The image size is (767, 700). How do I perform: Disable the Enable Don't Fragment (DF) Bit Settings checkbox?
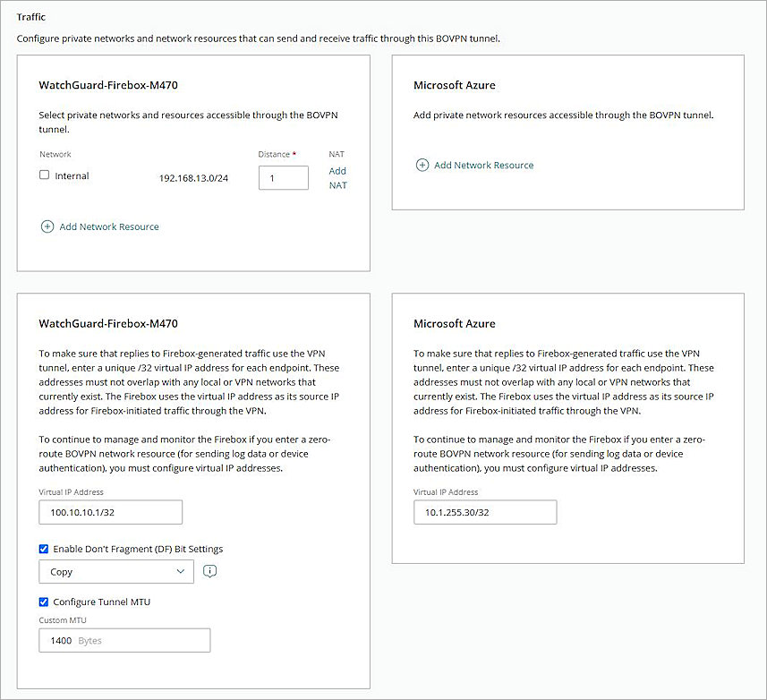pos(43,549)
